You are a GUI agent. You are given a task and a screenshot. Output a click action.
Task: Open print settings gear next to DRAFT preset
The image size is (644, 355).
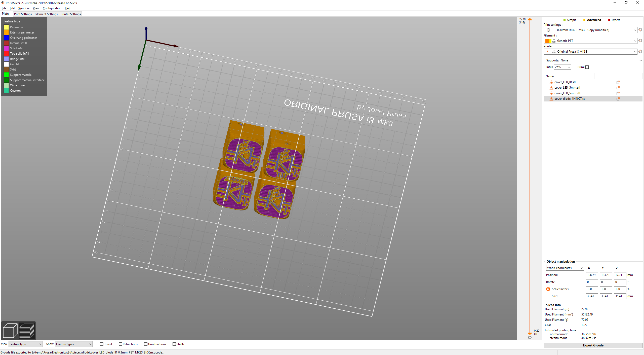640,30
